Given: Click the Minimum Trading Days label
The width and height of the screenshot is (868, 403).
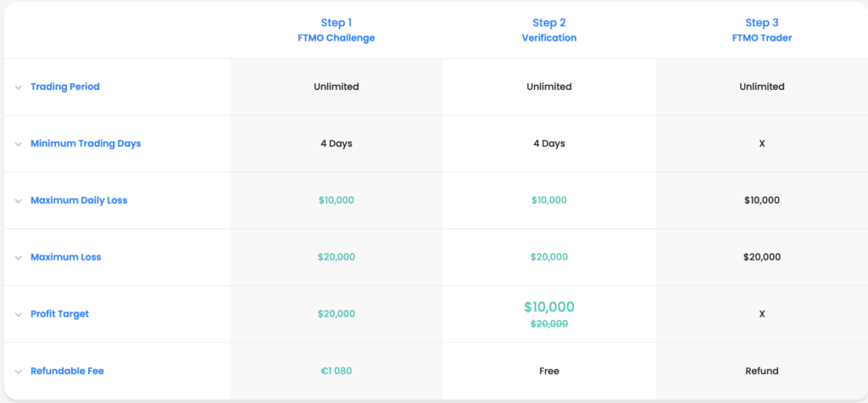Looking at the screenshot, I should [x=86, y=143].
